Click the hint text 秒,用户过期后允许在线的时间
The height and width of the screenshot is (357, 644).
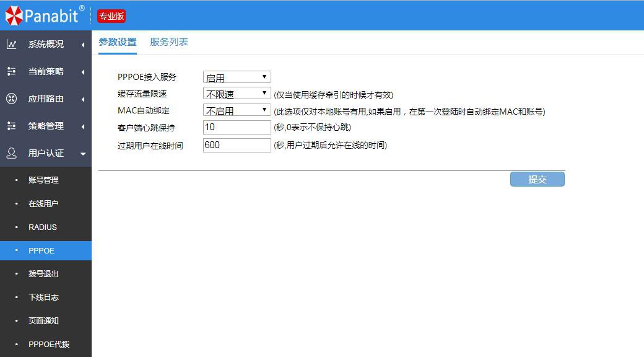330,145
